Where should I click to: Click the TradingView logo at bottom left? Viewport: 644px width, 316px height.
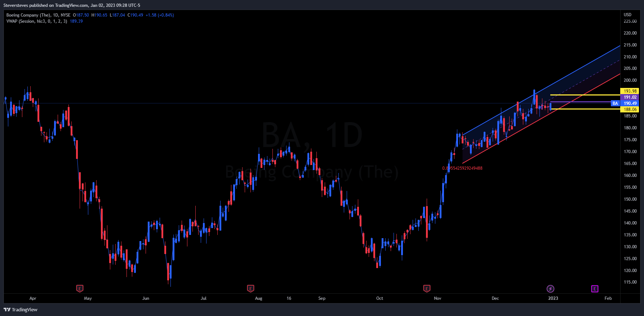point(21,310)
